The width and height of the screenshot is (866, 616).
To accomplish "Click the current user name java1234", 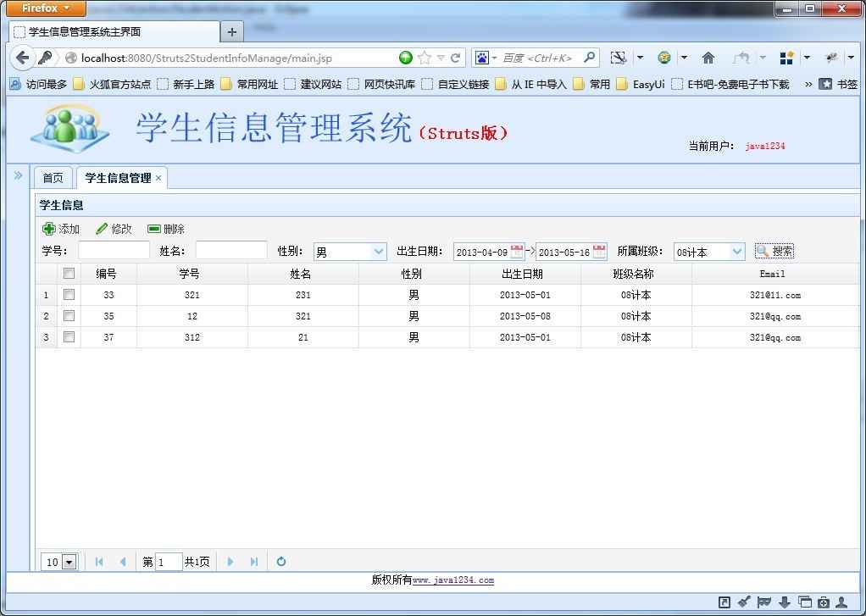I will 765,146.
